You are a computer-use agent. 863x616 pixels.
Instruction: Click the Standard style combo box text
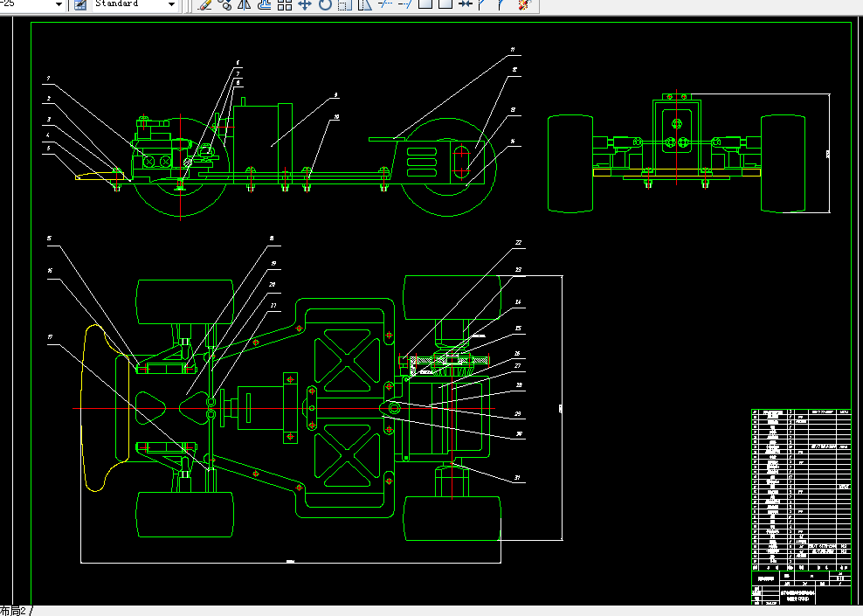coord(116,3)
